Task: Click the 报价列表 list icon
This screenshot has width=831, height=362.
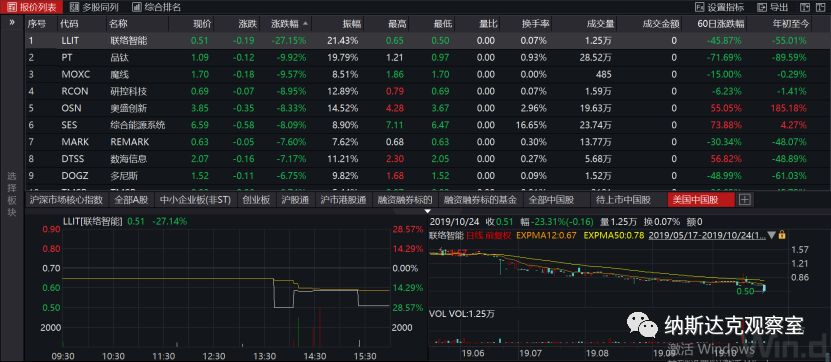Action: [11, 7]
